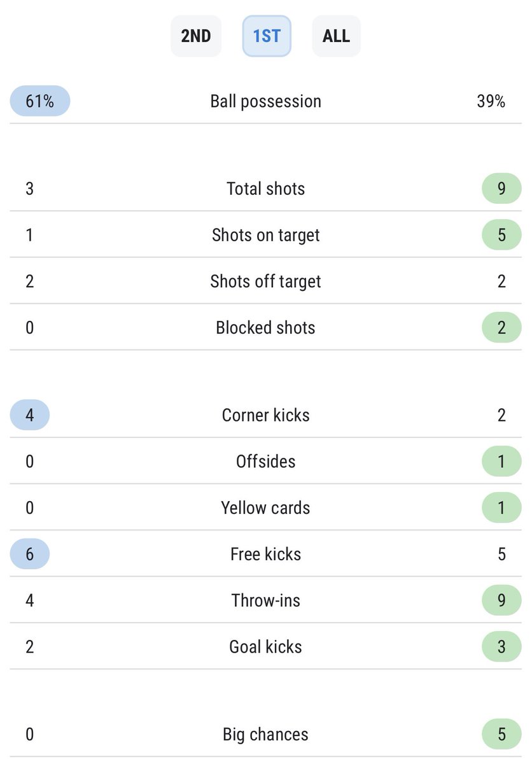This screenshot has width=532, height=764.
Task: Click the Yellow cards green 1 badge
Action: [x=501, y=508]
